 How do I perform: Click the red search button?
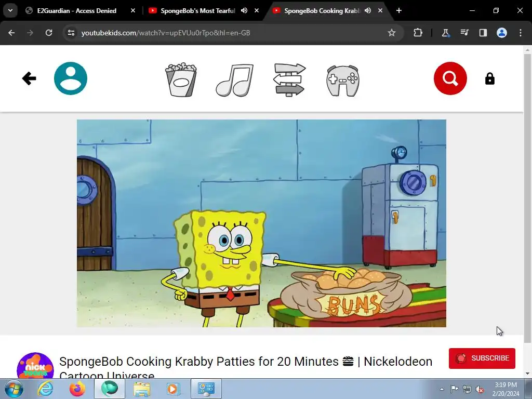point(450,78)
